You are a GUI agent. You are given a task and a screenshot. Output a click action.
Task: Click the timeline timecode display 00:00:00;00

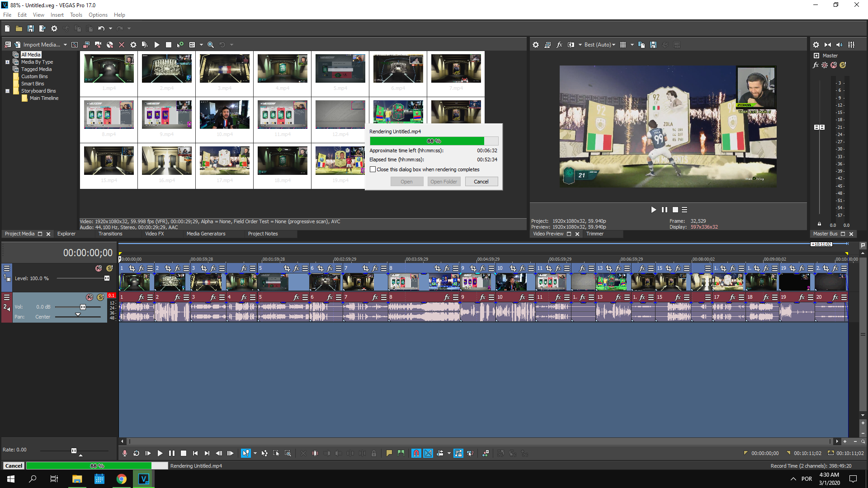coord(88,253)
